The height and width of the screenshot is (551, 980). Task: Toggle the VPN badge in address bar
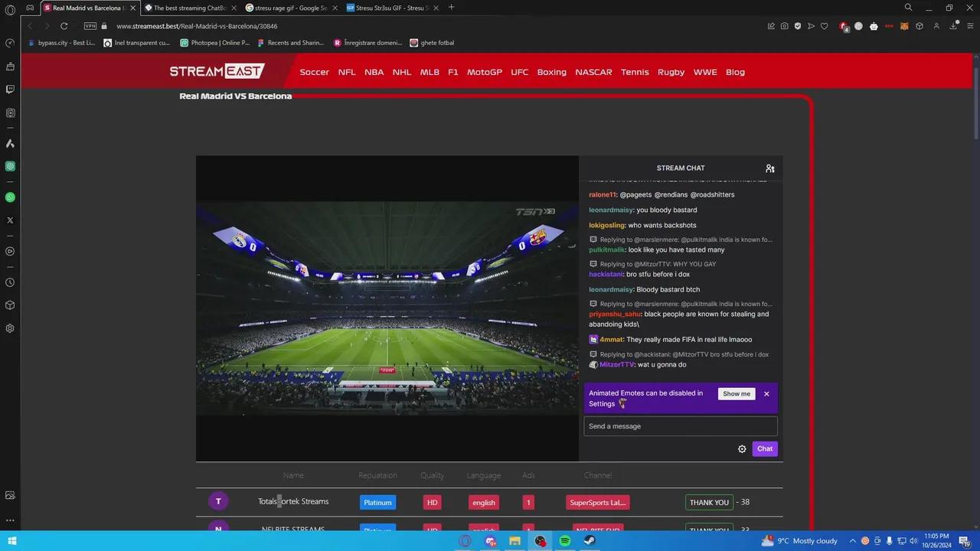tap(90, 26)
